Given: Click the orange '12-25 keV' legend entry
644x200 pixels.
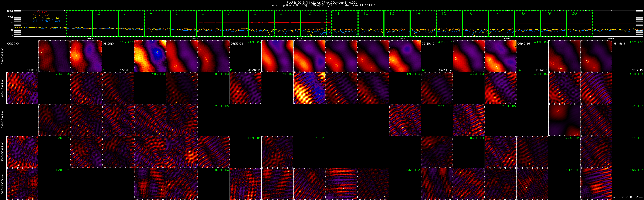Looking at the screenshot, I should click(x=41, y=15).
